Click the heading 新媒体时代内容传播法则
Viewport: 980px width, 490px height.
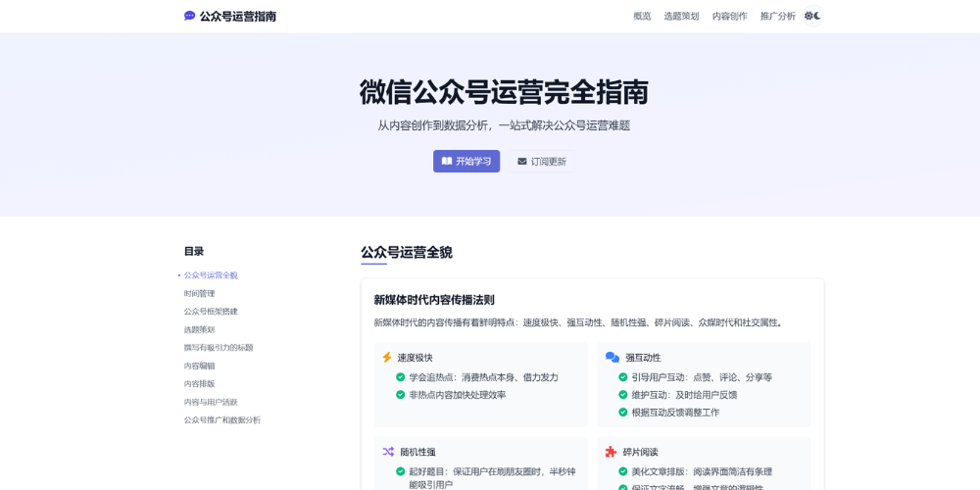pyautogui.click(x=434, y=300)
